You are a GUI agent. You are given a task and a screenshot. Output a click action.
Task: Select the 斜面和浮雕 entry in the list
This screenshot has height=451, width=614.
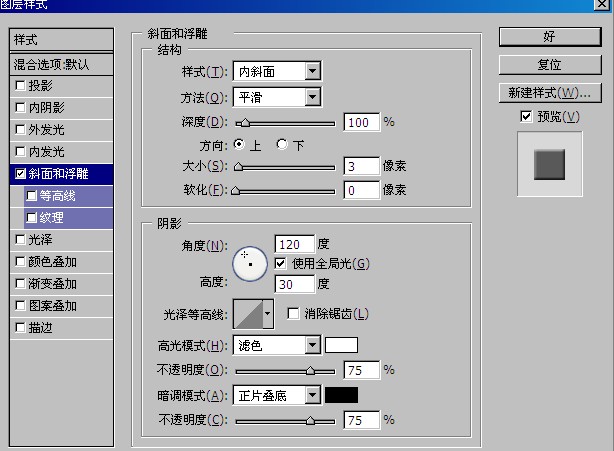(61, 174)
